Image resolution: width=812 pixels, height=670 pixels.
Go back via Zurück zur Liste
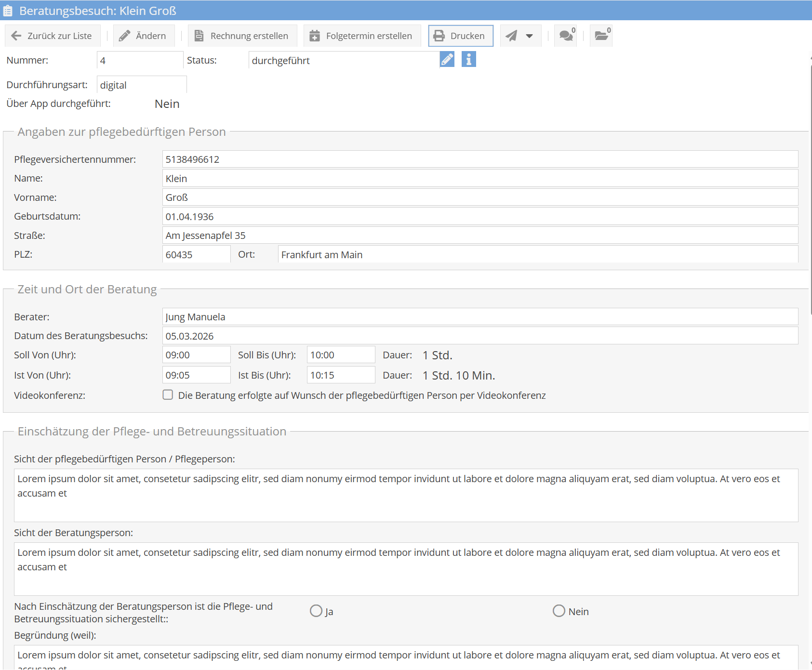pyautogui.click(x=52, y=36)
